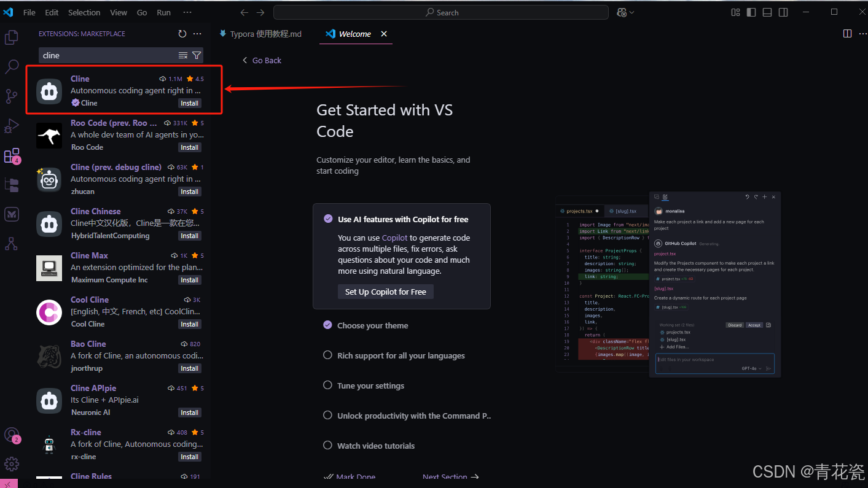Click the Go Back link
Image resolution: width=868 pixels, height=488 pixels.
pos(262,60)
